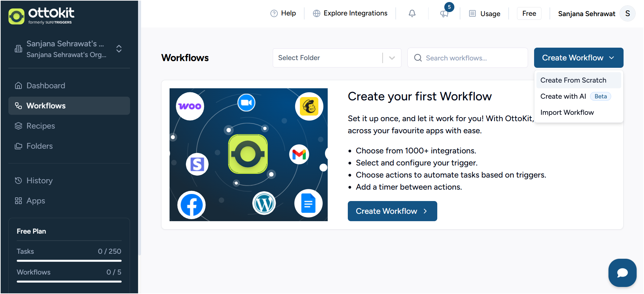The width and height of the screenshot is (644, 294).
Task: Open Apps in sidebar
Action: (69, 201)
